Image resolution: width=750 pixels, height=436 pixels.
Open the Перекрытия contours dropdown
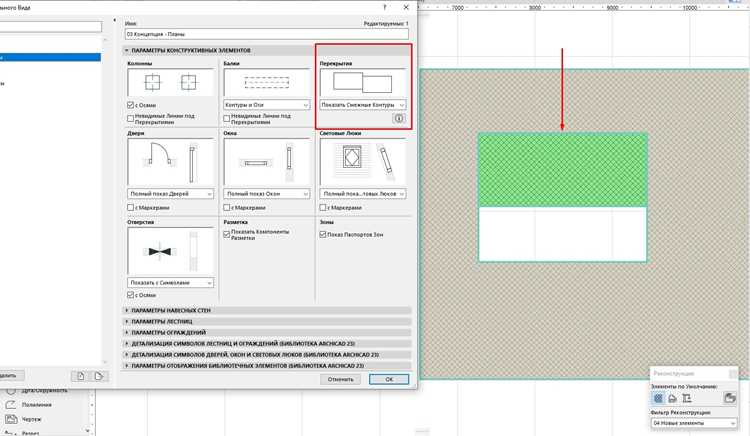(363, 105)
